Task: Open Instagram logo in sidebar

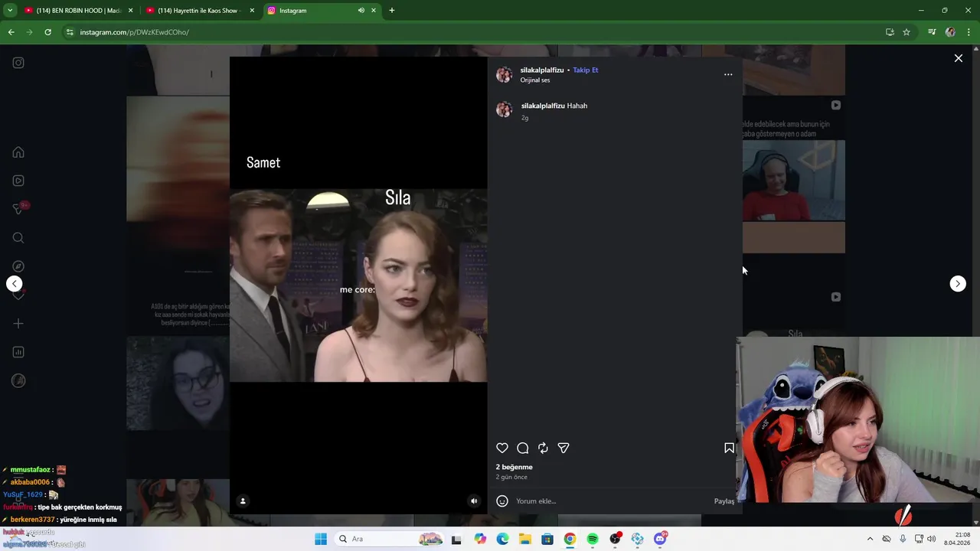Action: coord(18,63)
